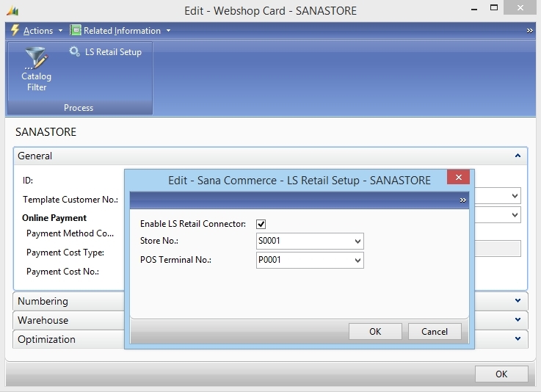Open the Store No. dropdown
The height and width of the screenshot is (392, 541).
coord(357,242)
